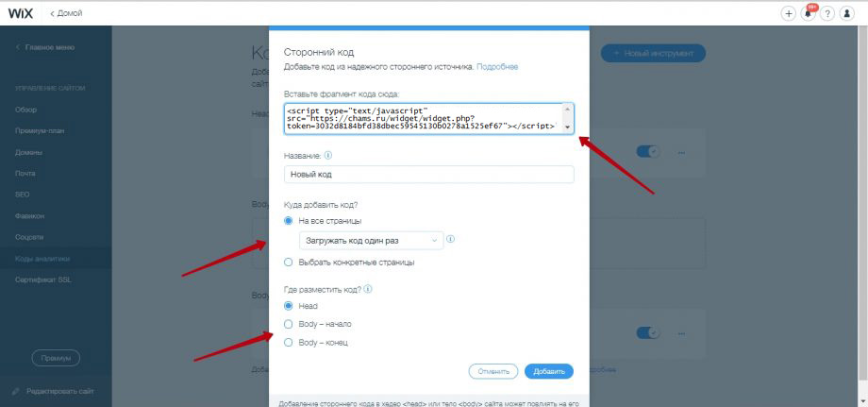Image resolution: width=868 pixels, height=407 pixels.
Task: Expand the Загружать код один раз dropdown
Action: pos(371,240)
